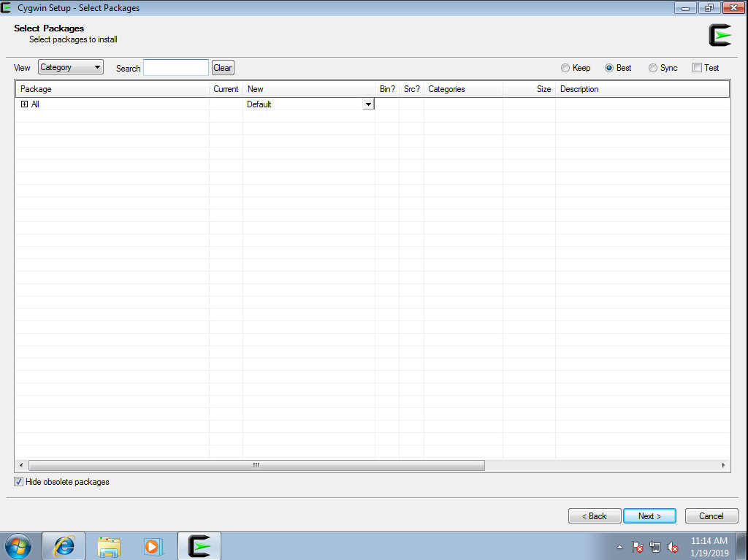Go to previous step with Back button
748x560 pixels.
(595, 516)
